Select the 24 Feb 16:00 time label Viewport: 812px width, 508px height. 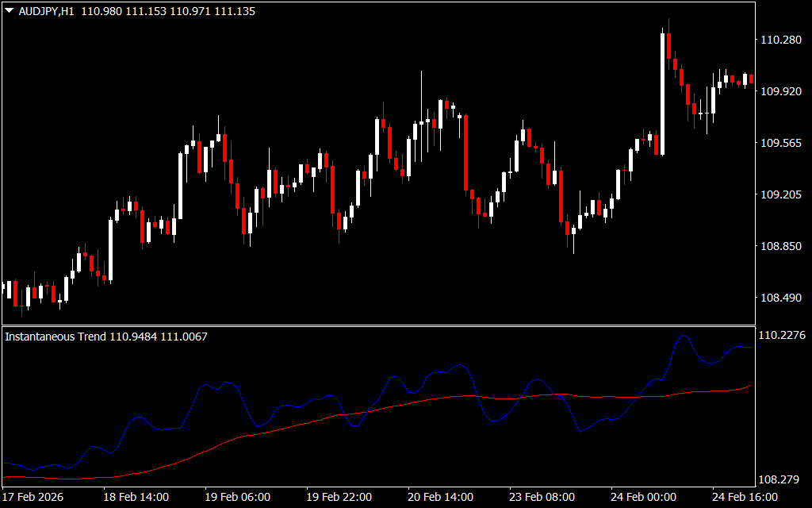(745, 497)
